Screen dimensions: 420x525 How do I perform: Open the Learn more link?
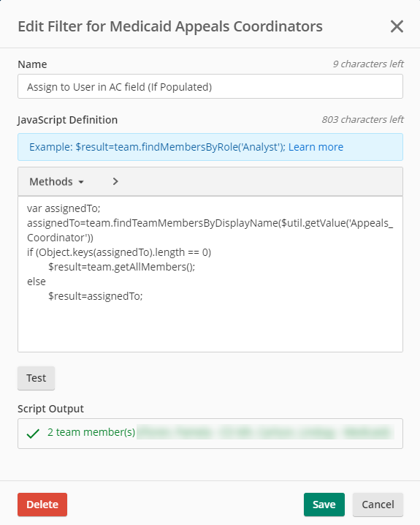pos(316,147)
